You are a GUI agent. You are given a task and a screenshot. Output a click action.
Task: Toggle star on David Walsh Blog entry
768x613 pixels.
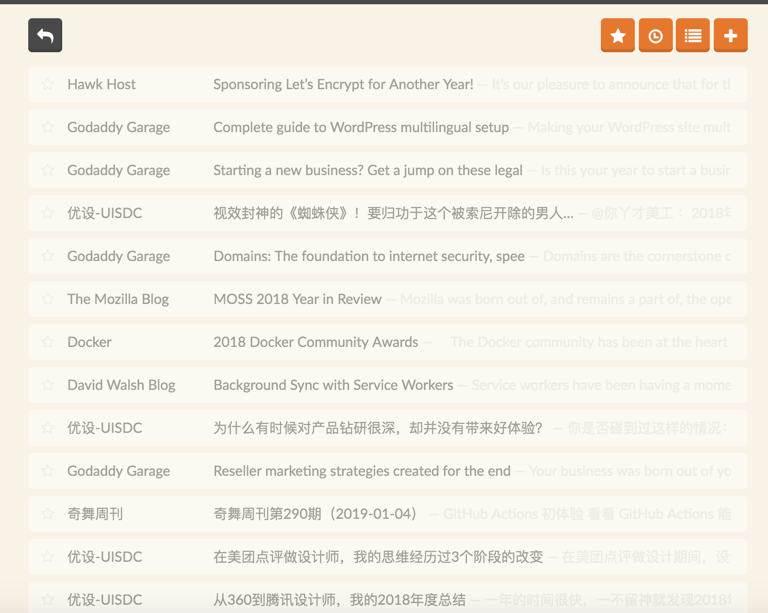[x=48, y=384]
